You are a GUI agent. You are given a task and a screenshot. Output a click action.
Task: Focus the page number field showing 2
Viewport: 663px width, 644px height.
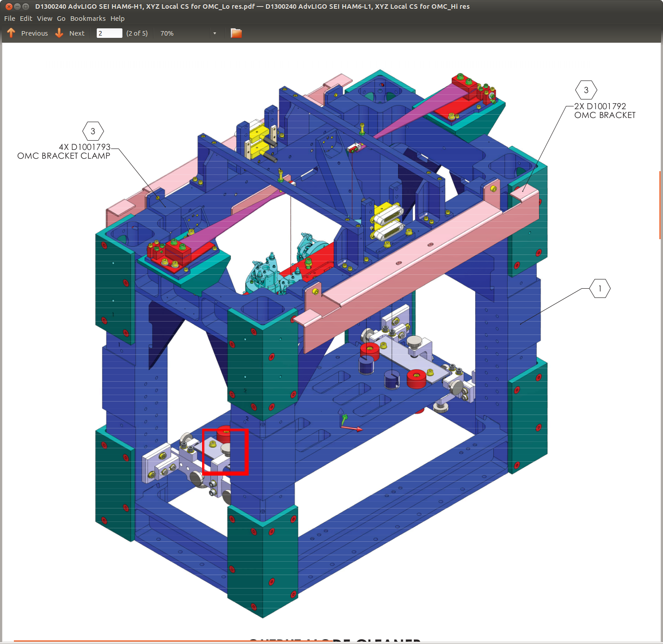click(109, 33)
